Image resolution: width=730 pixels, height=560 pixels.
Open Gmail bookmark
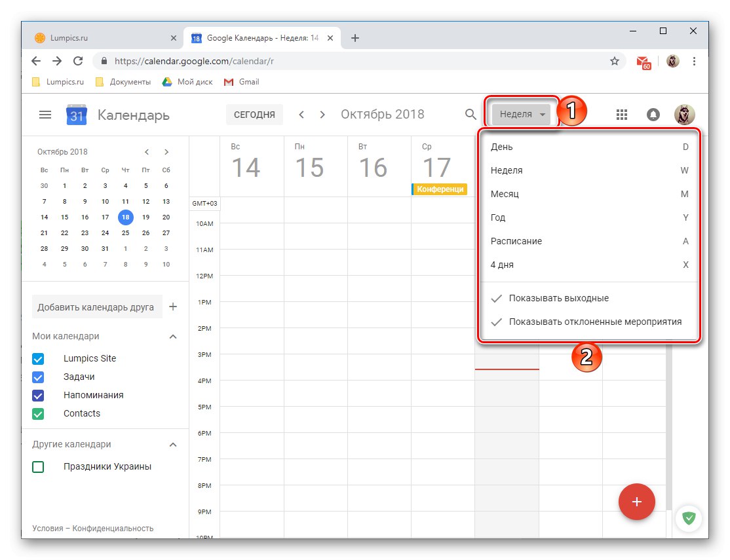pos(242,82)
